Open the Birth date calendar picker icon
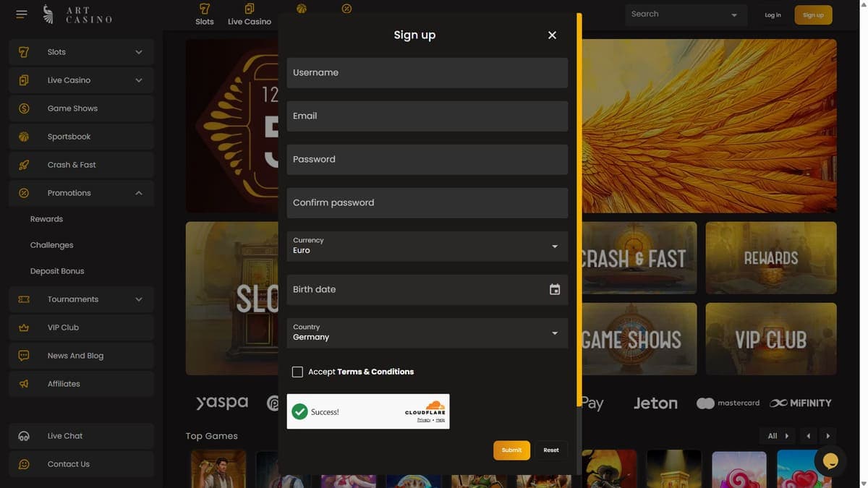 (x=555, y=289)
